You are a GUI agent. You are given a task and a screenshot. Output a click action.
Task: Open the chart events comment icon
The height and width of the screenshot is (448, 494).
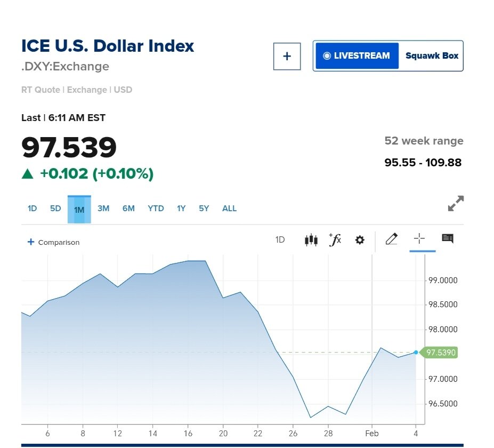click(448, 239)
